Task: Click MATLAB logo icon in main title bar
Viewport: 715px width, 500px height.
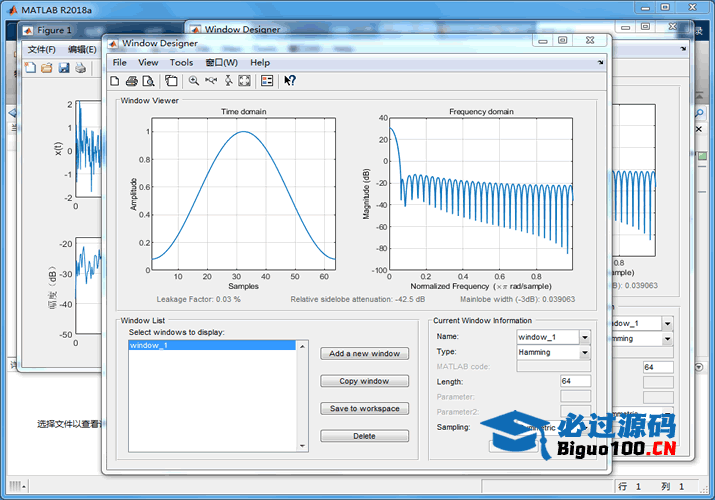Action: pyautogui.click(x=13, y=10)
